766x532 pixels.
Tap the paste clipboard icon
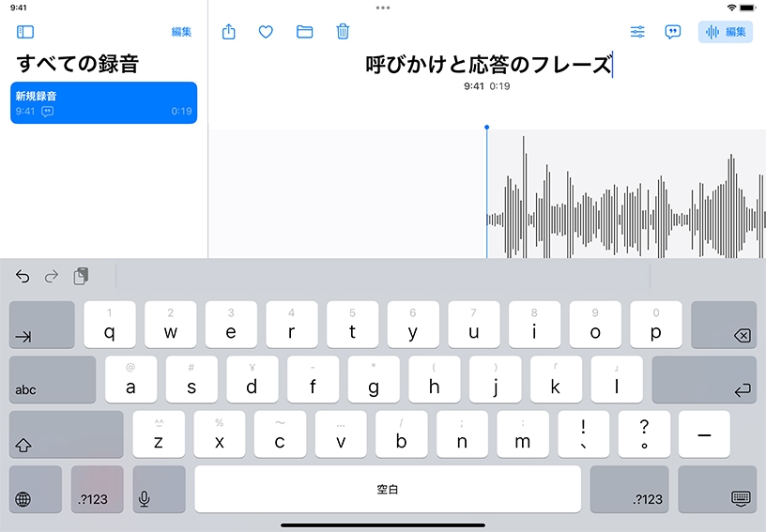tap(82, 276)
